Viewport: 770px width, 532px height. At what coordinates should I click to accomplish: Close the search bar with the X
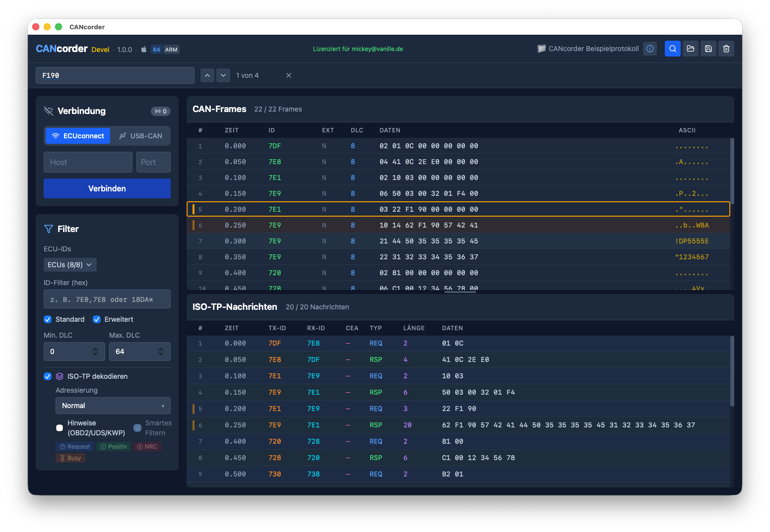click(x=289, y=75)
